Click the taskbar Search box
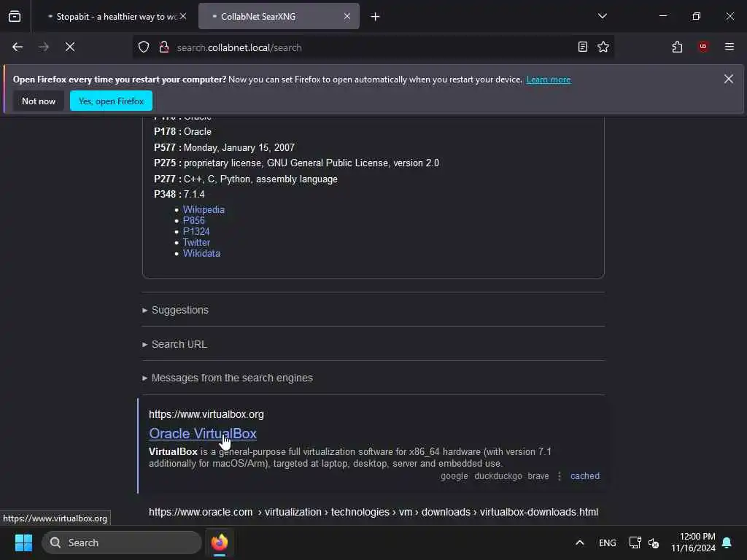747x560 pixels. [x=122, y=542]
